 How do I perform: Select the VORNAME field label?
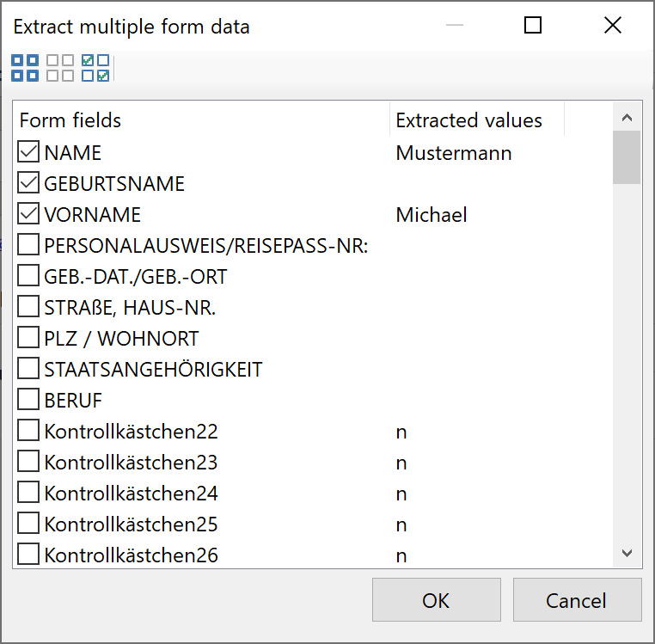93,215
